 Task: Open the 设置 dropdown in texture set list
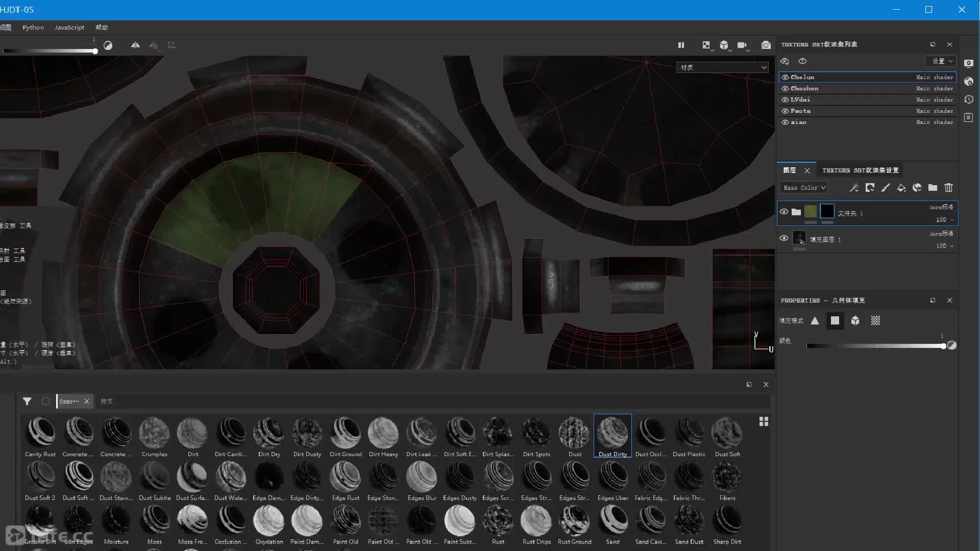(x=941, y=61)
